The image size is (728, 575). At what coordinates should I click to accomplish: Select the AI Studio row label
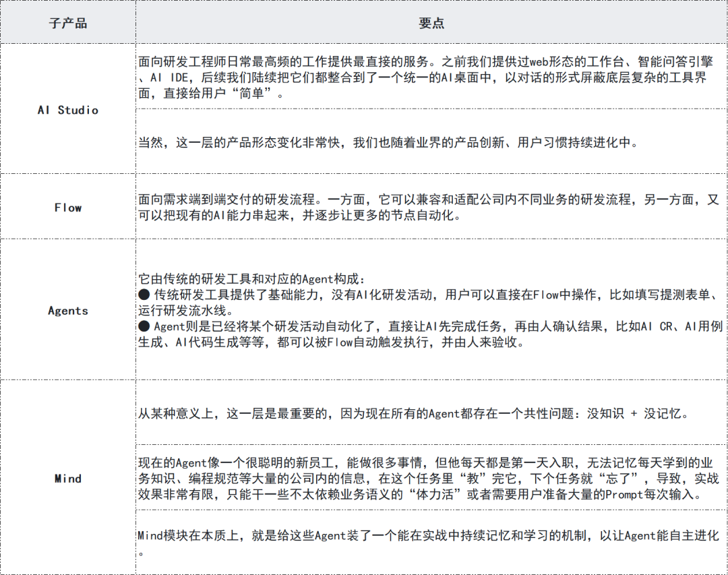(69, 110)
